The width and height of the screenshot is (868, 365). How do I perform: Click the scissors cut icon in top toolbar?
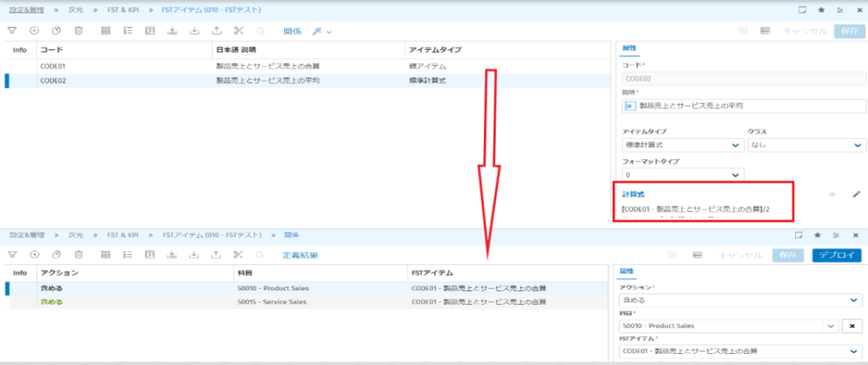click(238, 30)
